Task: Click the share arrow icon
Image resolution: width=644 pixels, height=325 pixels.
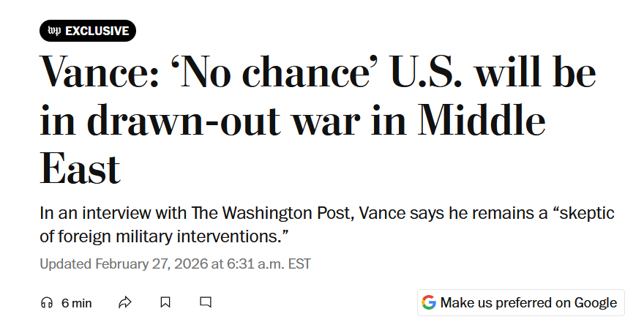Action: click(124, 302)
